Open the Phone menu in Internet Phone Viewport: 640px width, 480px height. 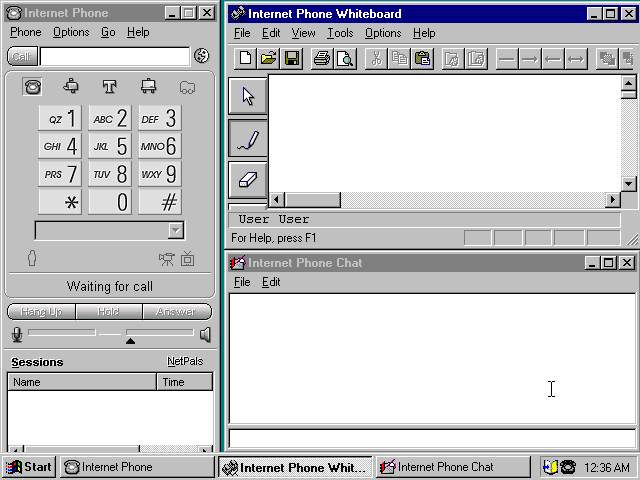tap(26, 32)
